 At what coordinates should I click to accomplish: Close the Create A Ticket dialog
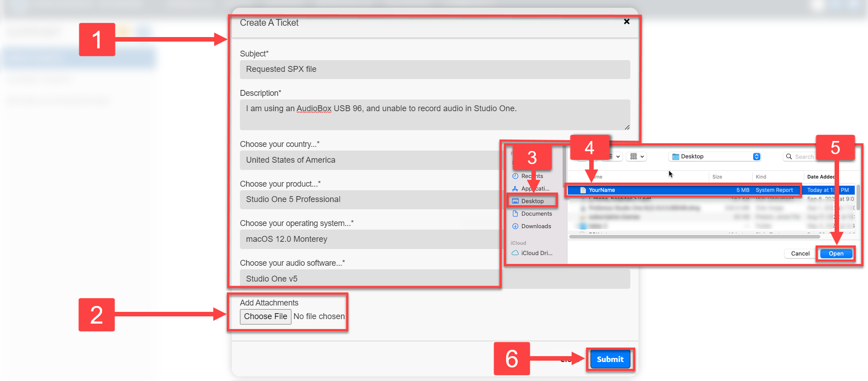(x=626, y=21)
